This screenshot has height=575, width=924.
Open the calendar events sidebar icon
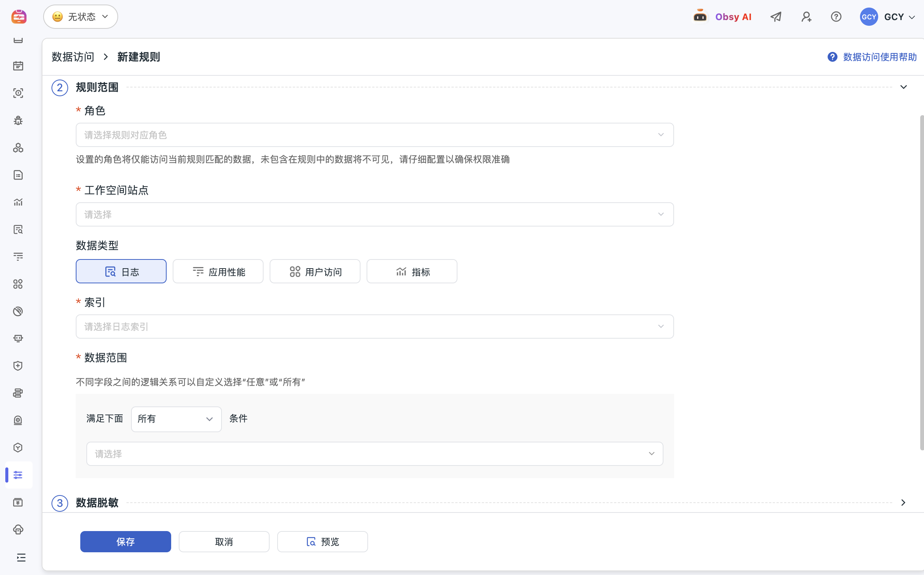[x=18, y=66]
